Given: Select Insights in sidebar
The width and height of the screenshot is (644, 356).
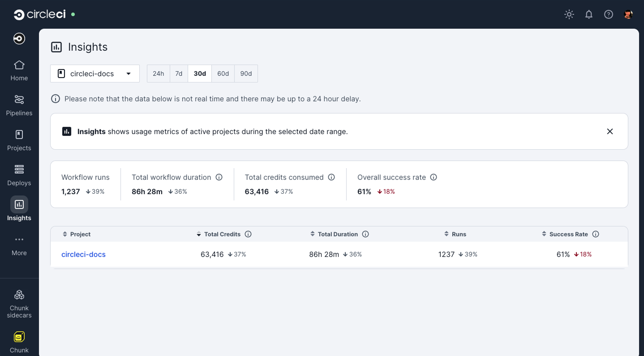Looking at the screenshot, I should point(19,209).
